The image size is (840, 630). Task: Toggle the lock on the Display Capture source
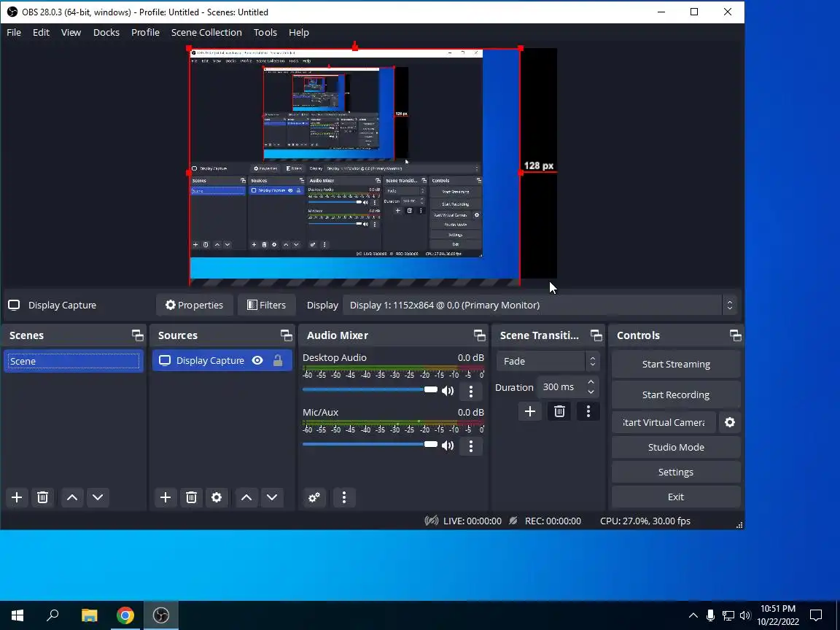pos(278,360)
